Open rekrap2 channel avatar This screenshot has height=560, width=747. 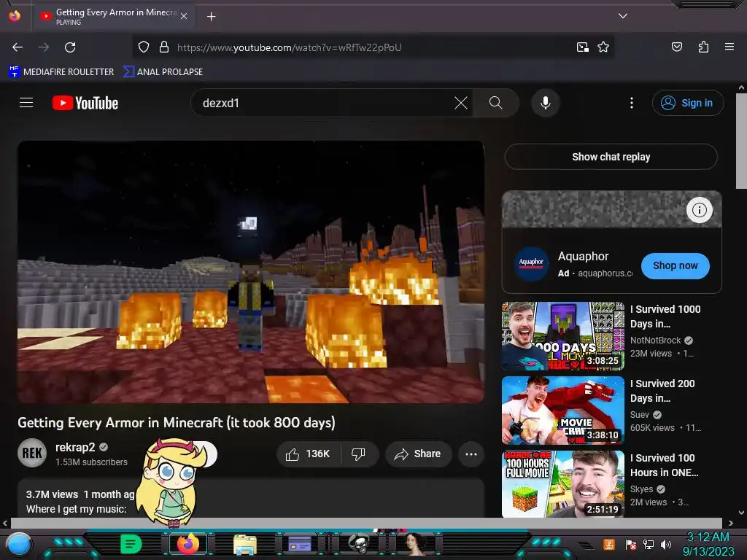click(32, 453)
